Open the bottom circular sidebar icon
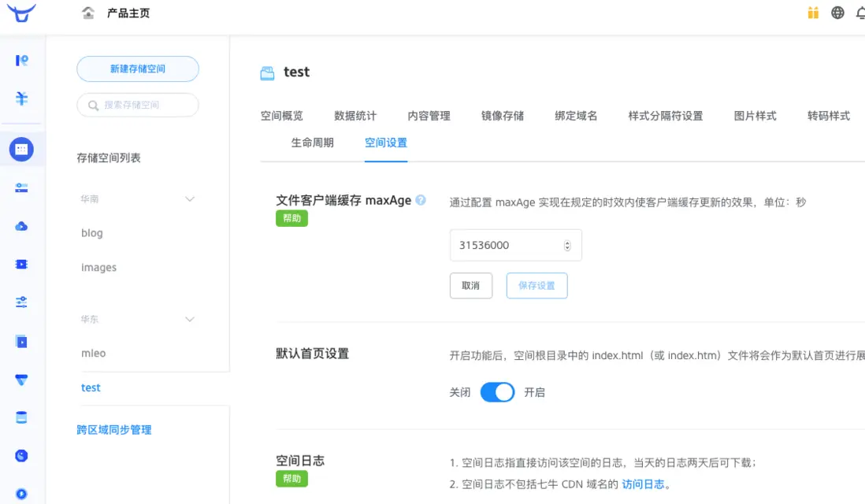 click(x=21, y=494)
